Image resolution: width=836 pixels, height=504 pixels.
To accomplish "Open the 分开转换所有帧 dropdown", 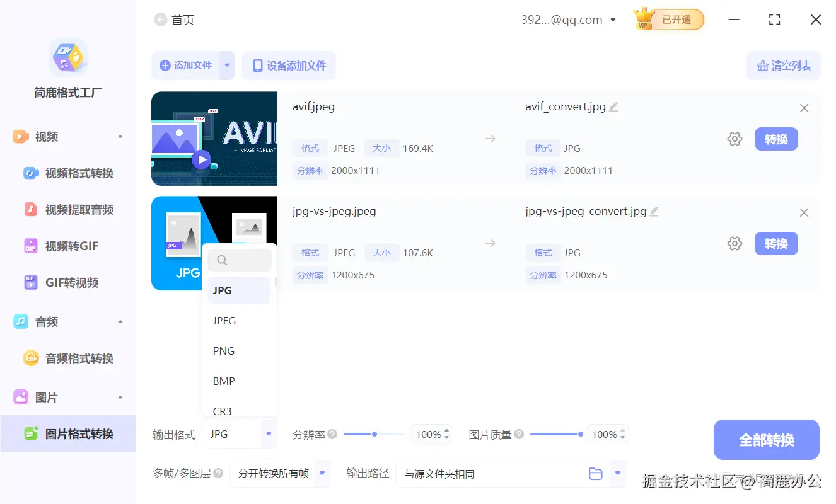I will 322,473.
